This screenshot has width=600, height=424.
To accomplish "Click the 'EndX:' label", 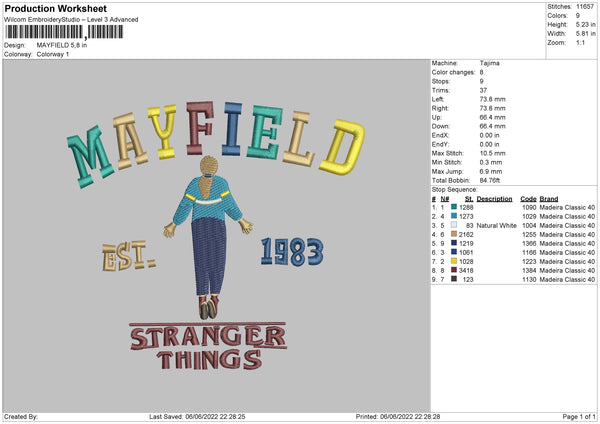I will point(440,135).
